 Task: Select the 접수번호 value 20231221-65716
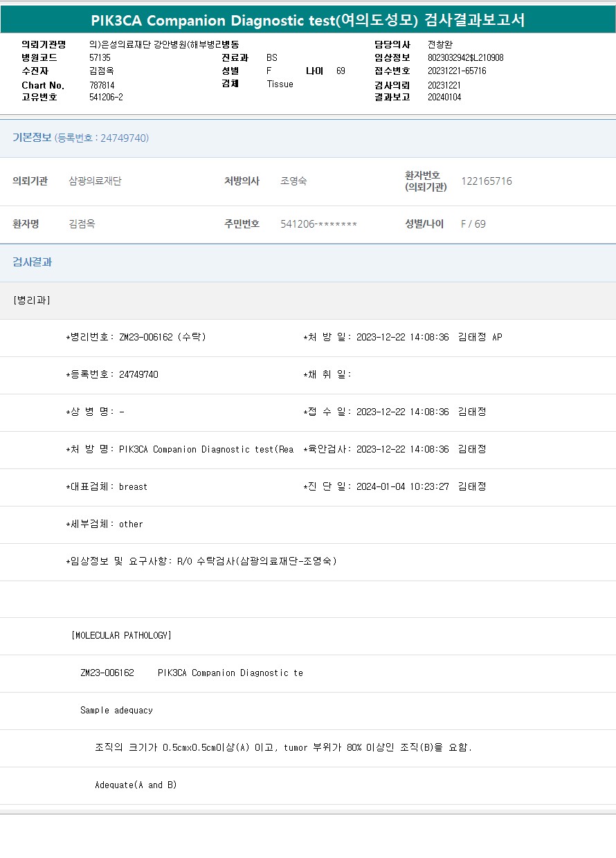(x=456, y=71)
